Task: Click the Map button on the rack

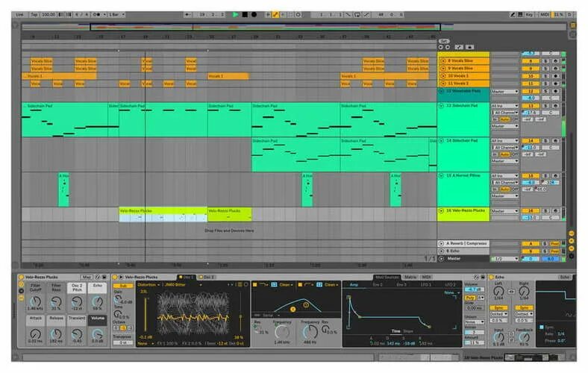Action: tap(87, 278)
